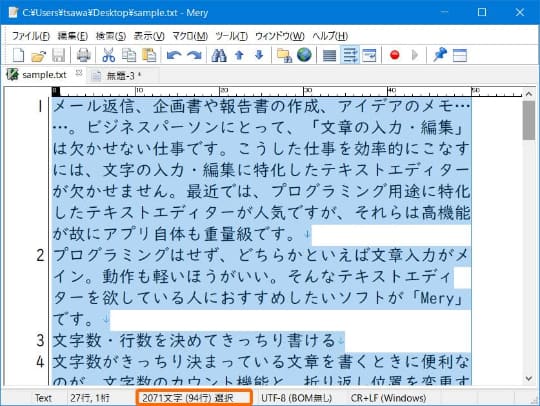This screenshot has height=406, width=540.
Task: Open the 編集(E) menu
Action: point(73,36)
